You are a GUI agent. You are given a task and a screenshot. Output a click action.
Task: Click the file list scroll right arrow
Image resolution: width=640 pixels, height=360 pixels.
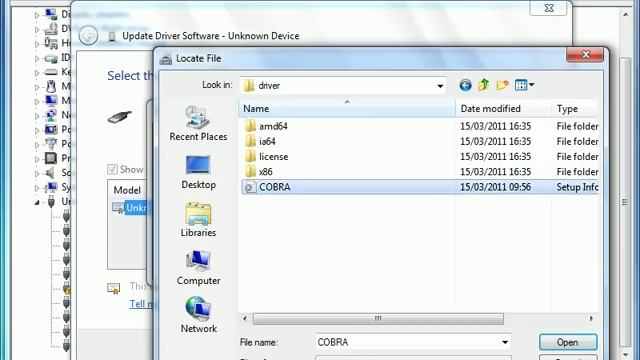(x=591, y=318)
